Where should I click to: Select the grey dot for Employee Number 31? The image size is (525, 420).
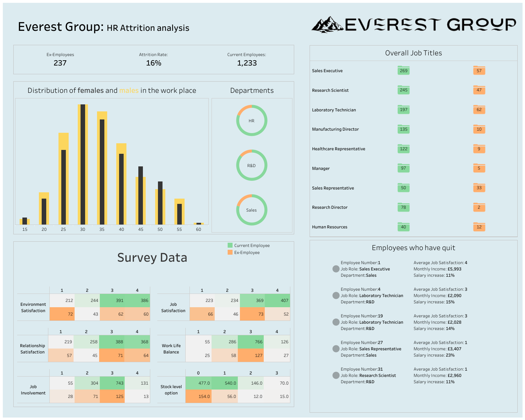(x=336, y=375)
